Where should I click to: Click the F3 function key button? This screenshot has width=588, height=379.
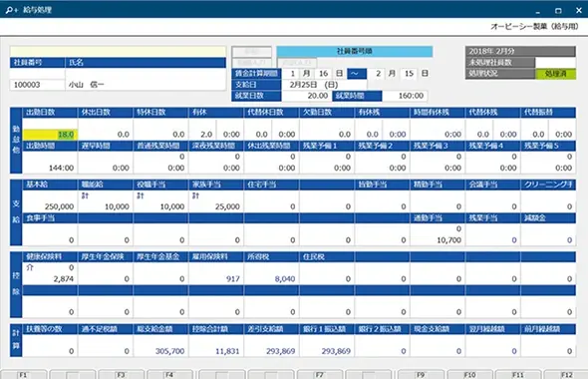(x=122, y=374)
